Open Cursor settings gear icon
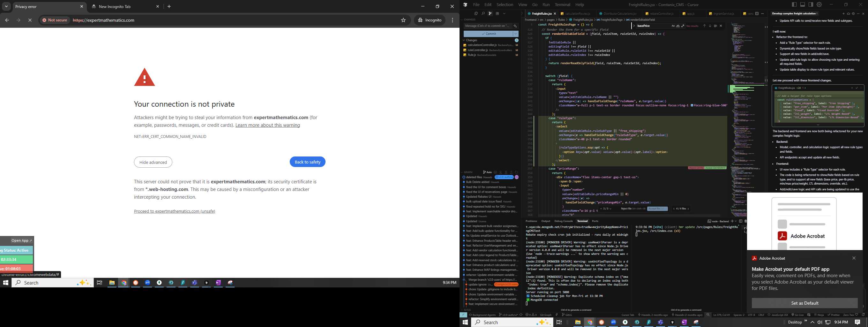The image size is (868, 327). point(819,4)
